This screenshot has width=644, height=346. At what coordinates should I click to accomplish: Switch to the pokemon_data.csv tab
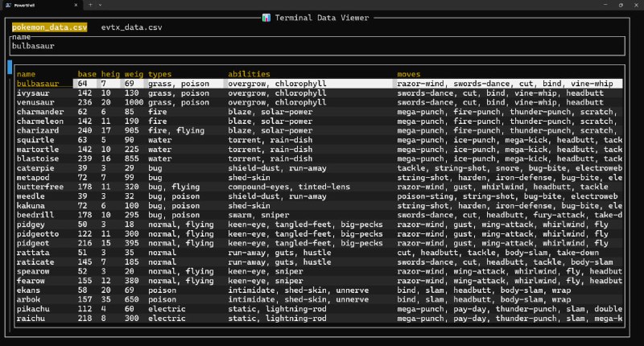49,27
